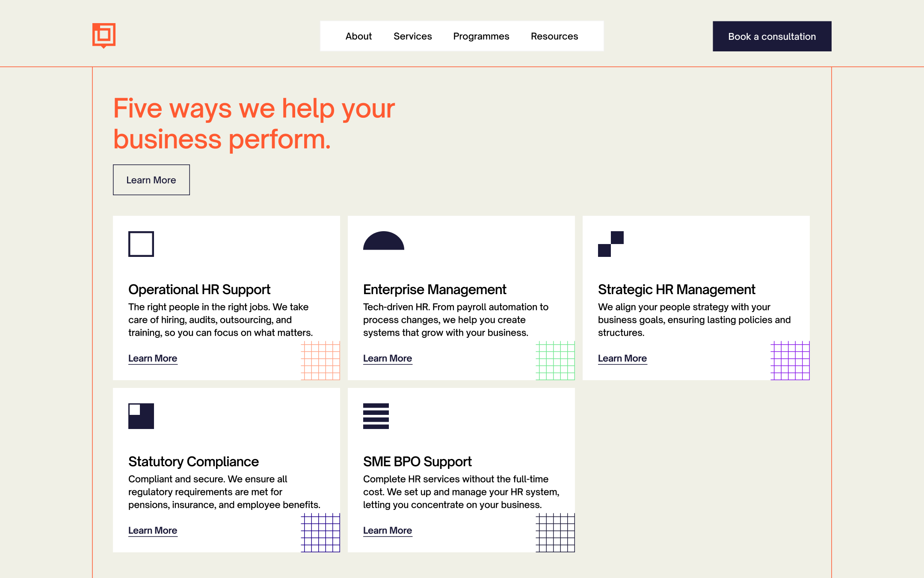924x578 pixels.
Task: Go to Programmes in the navigation
Action: point(481,36)
